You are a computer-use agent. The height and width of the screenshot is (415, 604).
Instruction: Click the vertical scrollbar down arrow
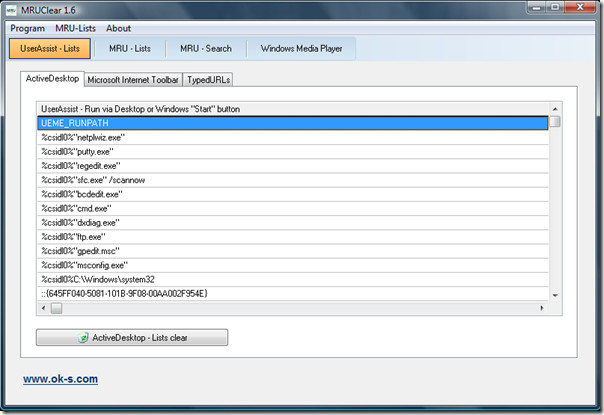point(555,295)
